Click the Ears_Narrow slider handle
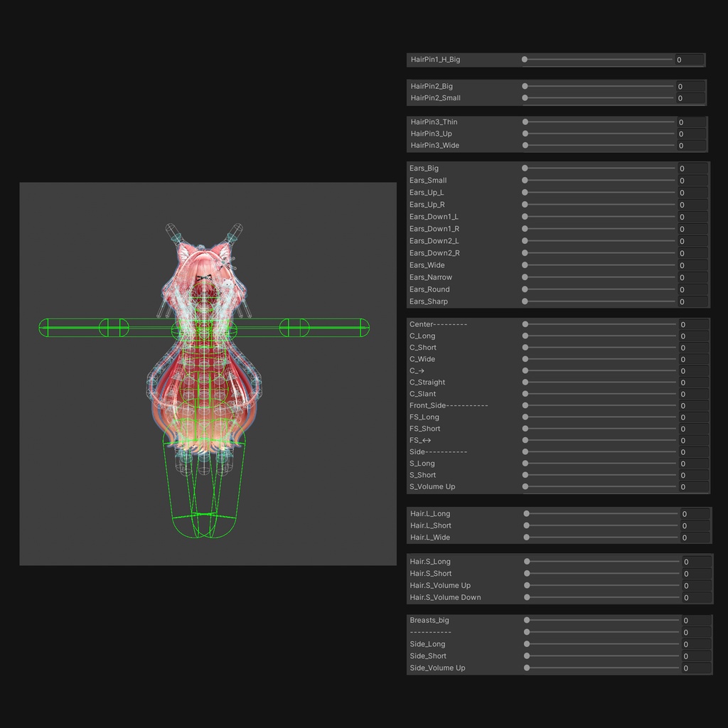Viewport: 728px width, 728px height. (525, 277)
